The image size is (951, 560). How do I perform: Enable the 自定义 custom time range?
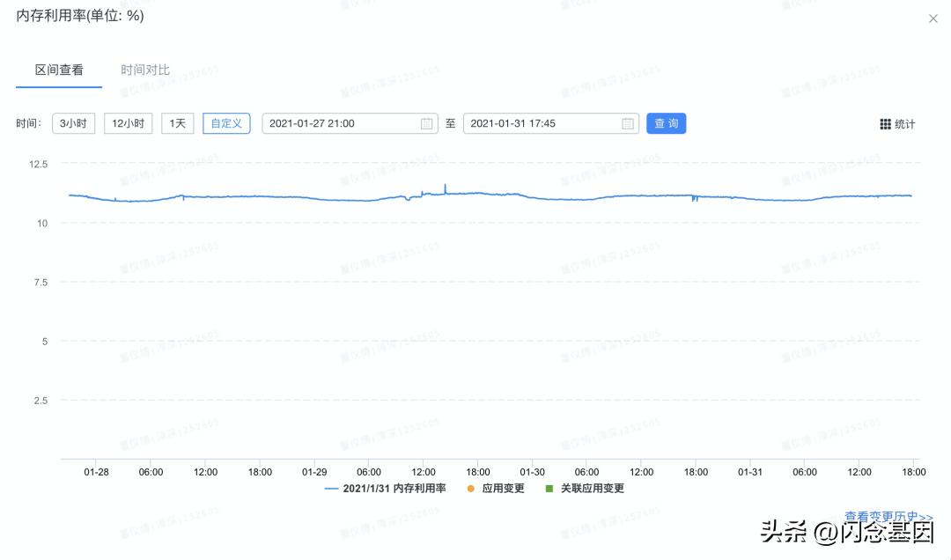tap(226, 123)
